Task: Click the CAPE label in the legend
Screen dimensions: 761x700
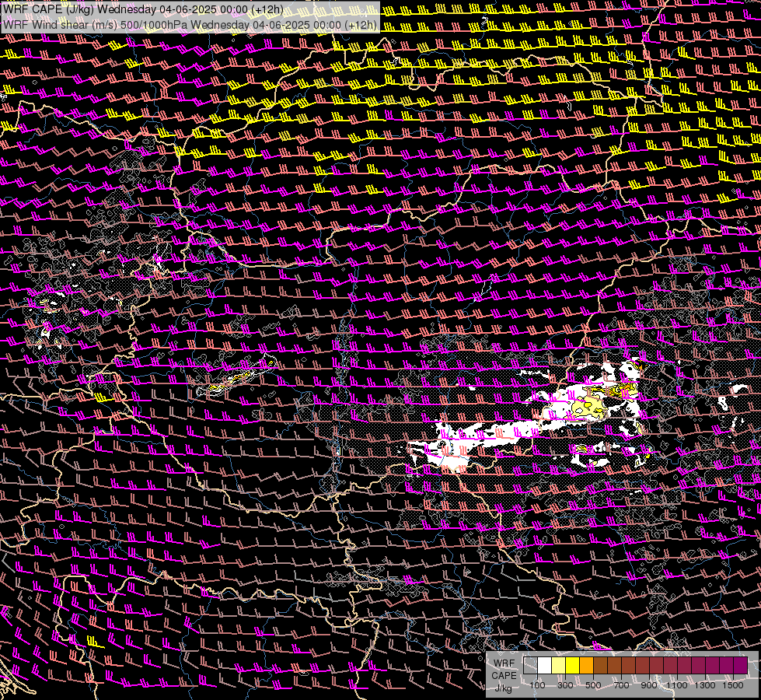Action: pos(504,676)
